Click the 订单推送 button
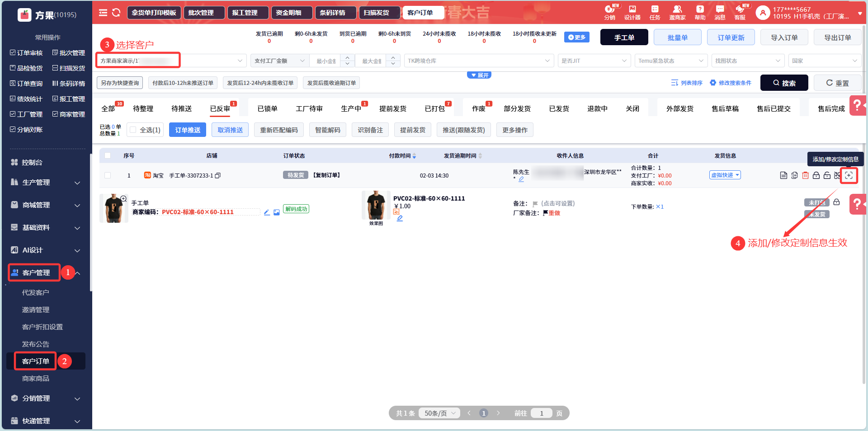The image size is (868, 431). [x=188, y=130]
